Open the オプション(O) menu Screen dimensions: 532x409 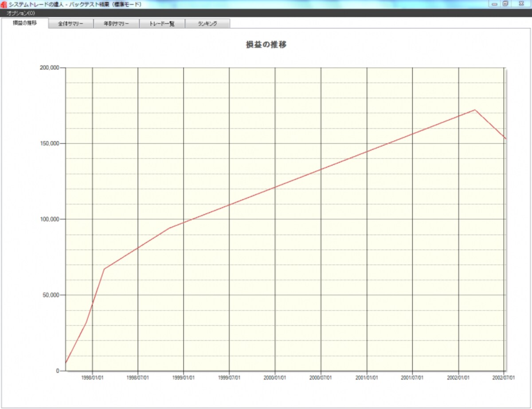pos(20,13)
